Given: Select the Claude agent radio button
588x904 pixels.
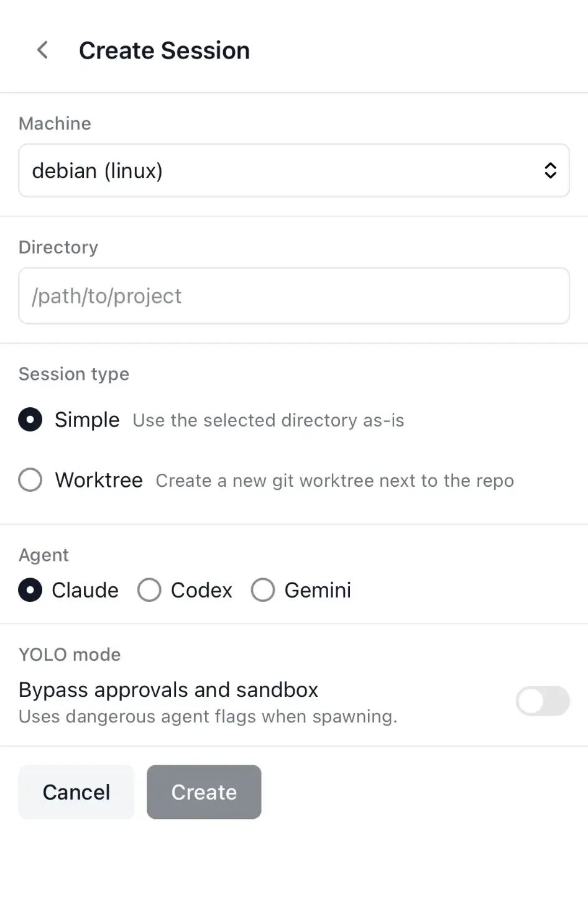Looking at the screenshot, I should (x=30, y=590).
